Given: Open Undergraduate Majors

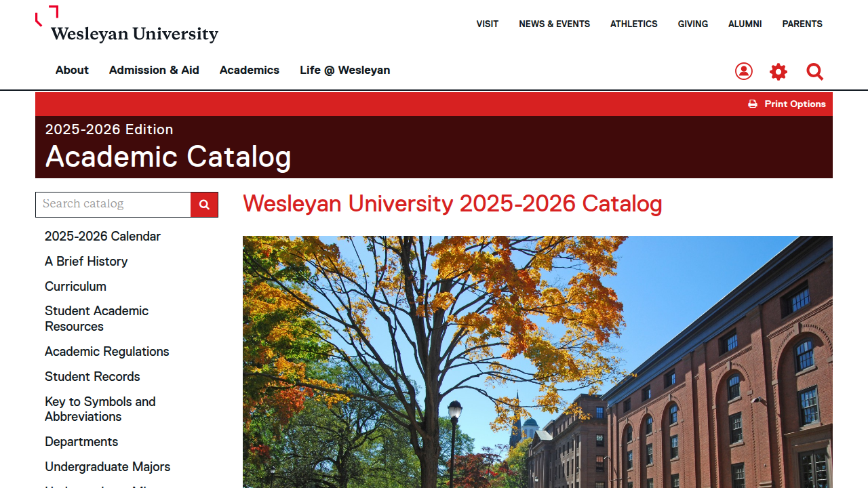Looking at the screenshot, I should [107, 467].
